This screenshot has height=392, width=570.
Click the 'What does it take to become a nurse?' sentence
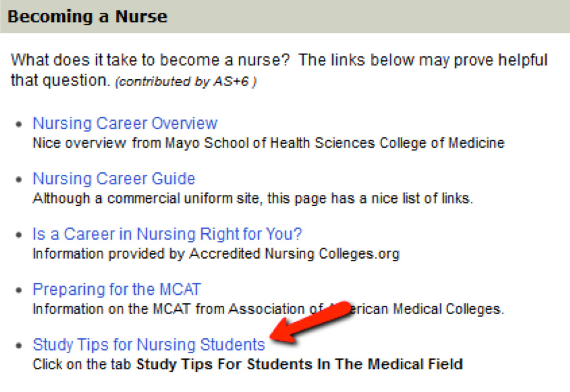coord(150,60)
